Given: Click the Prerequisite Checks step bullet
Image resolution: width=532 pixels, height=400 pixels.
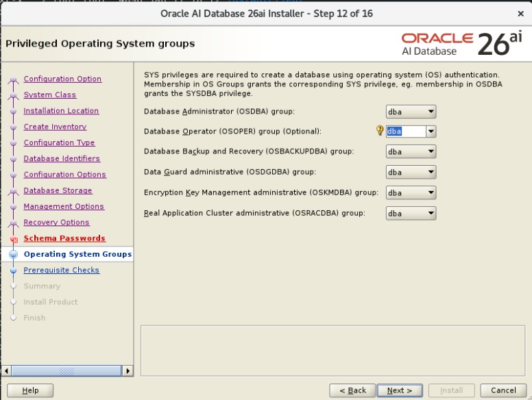Looking at the screenshot, I should pyautogui.click(x=13, y=271).
